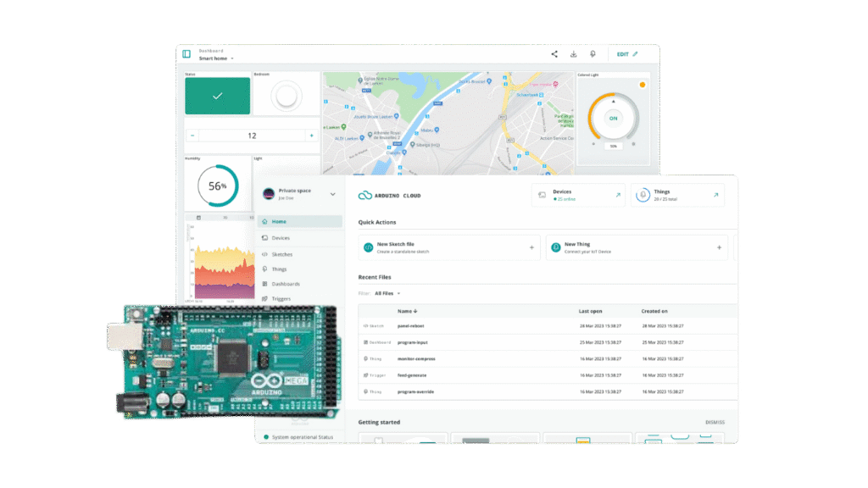868x488 pixels.
Task: Click the Thing icon in Dashboard toolbar
Action: coord(593,54)
